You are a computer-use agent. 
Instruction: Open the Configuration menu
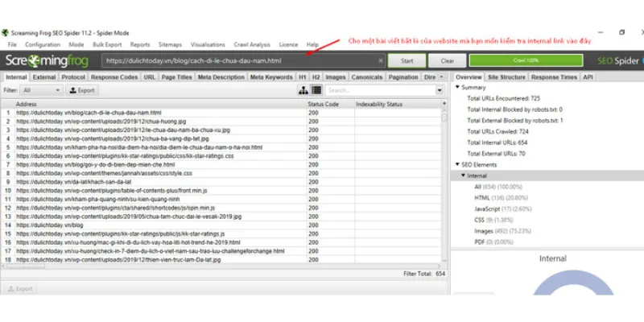coord(43,44)
